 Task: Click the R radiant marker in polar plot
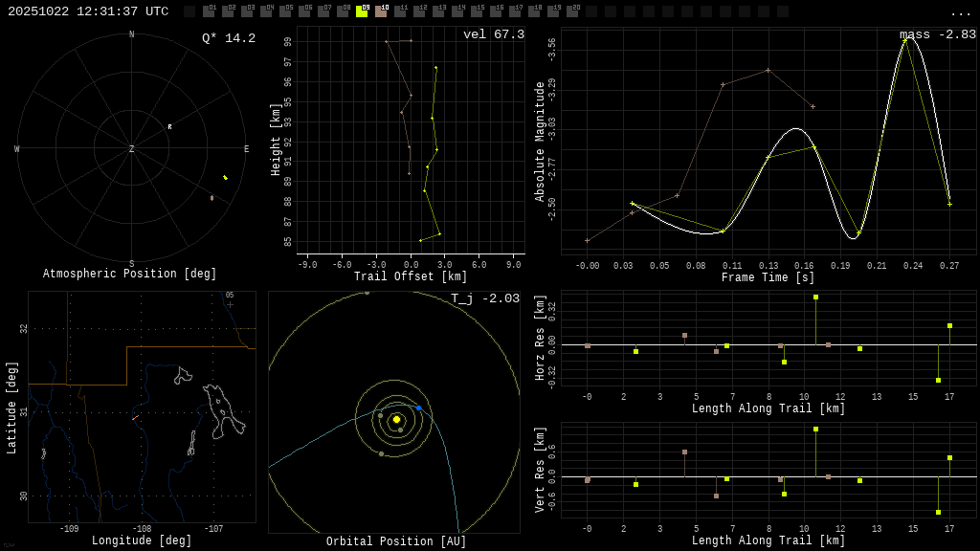[170, 126]
